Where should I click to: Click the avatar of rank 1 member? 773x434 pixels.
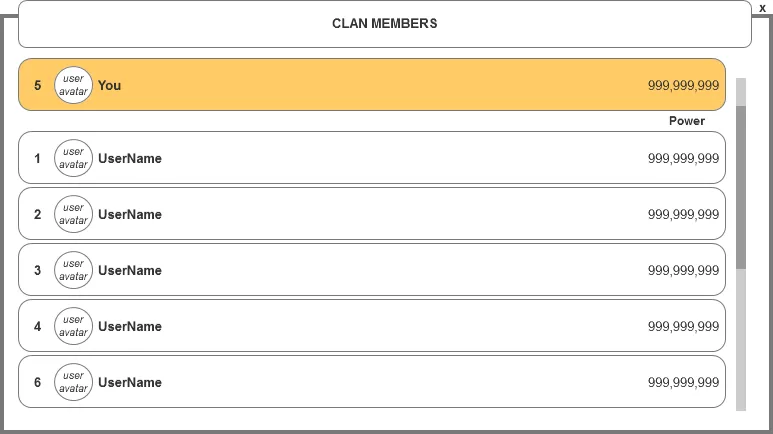[x=73, y=158]
